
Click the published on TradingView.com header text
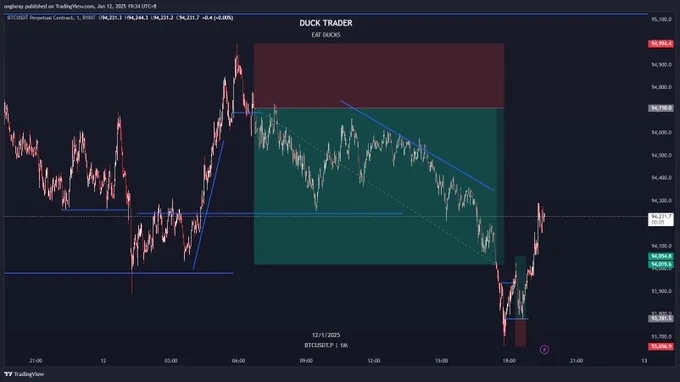click(x=80, y=6)
